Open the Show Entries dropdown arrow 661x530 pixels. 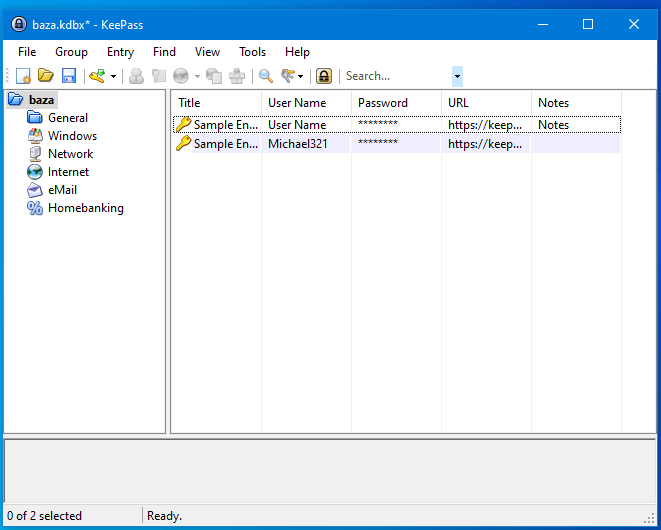pyautogui.click(x=301, y=76)
